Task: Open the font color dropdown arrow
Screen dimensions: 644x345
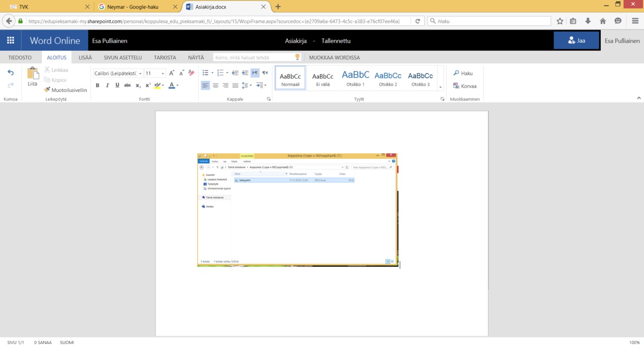Action: (x=178, y=86)
